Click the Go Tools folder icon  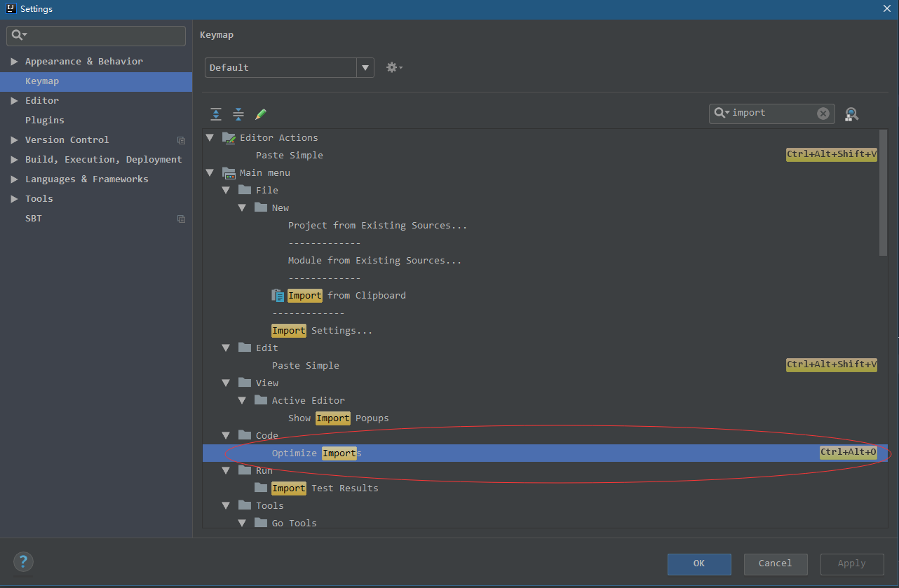pyautogui.click(x=261, y=523)
